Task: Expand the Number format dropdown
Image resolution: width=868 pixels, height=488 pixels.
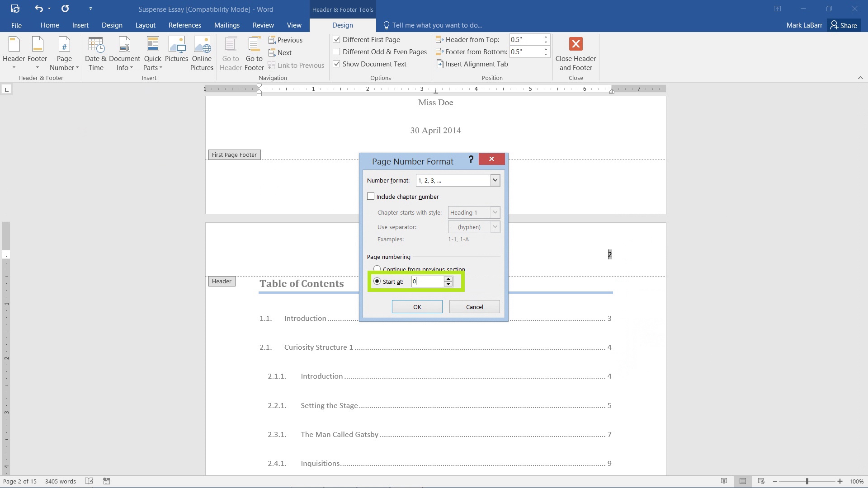Action: pos(495,180)
